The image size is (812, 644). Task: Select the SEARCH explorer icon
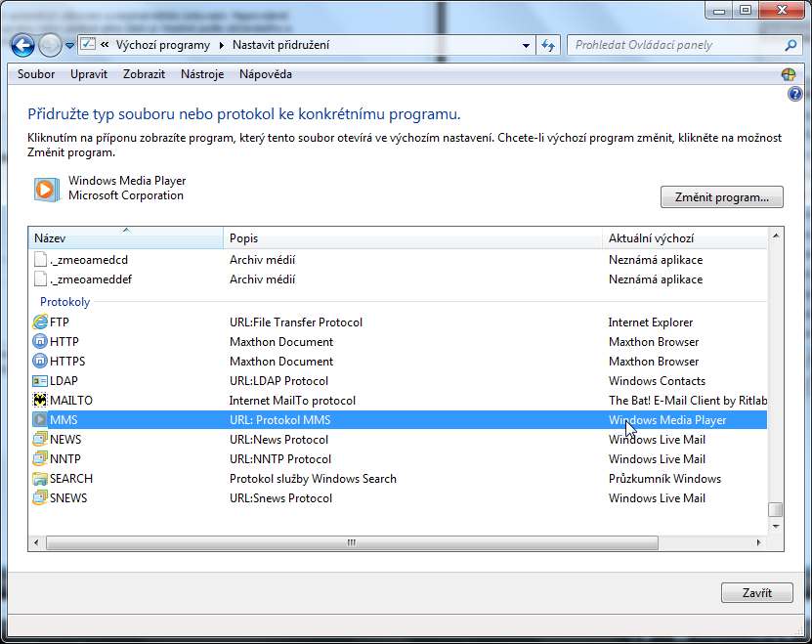(x=40, y=478)
